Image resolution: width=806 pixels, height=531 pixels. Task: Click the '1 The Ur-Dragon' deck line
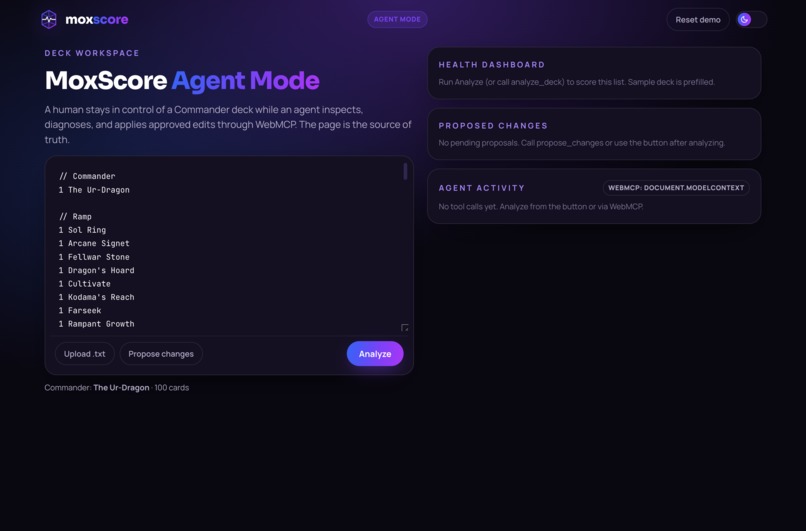[x=94, y=190]
